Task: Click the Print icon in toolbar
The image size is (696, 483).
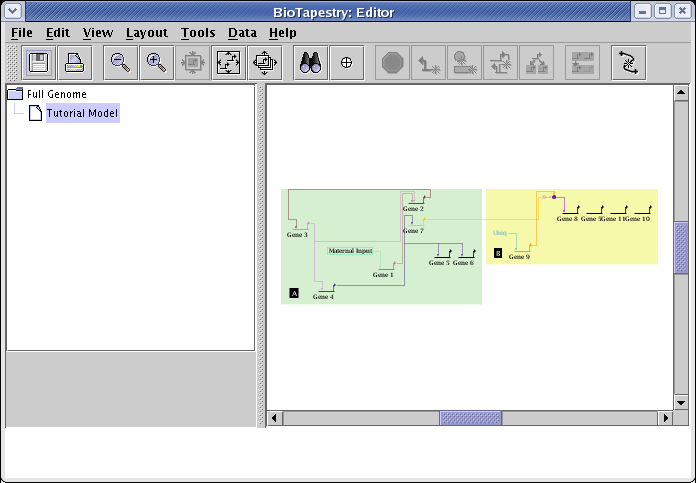Action: [75, 63]
